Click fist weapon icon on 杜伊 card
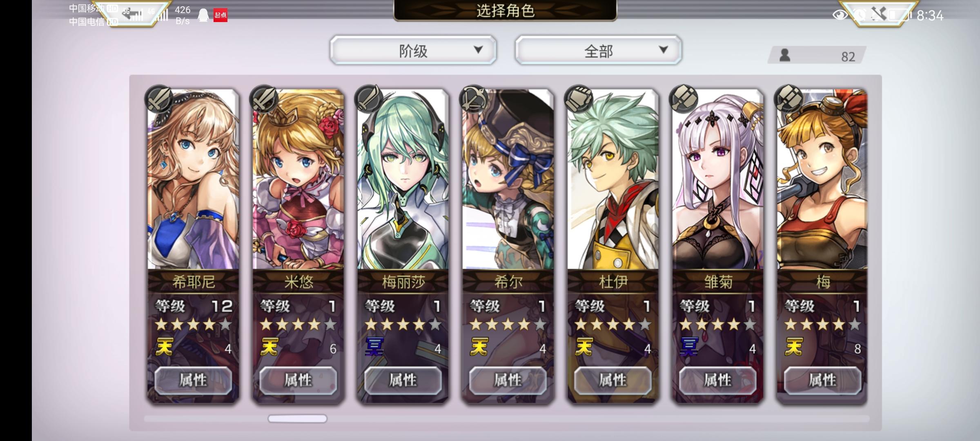Image resolution: width=980 pixels, height=441 pixels. [x=579, y=98]
